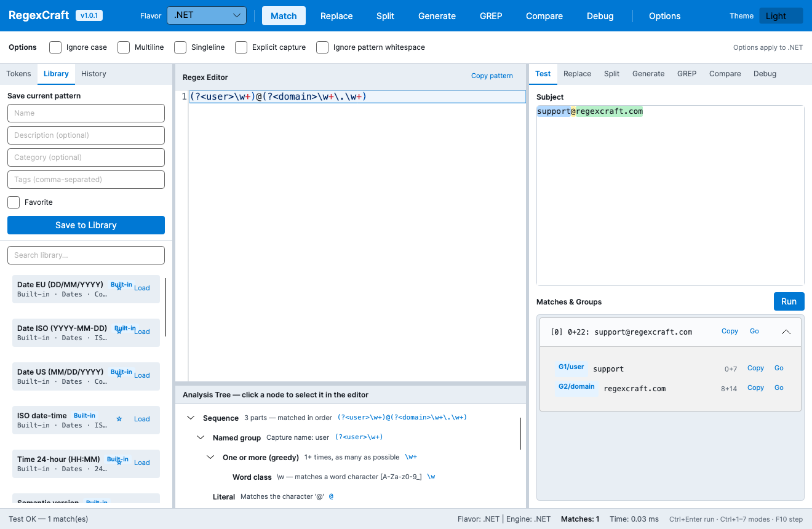Screen dimensions: 812x529
Task: Focus the Tags (comma-separated) field
Action: [x=86, y=180]
